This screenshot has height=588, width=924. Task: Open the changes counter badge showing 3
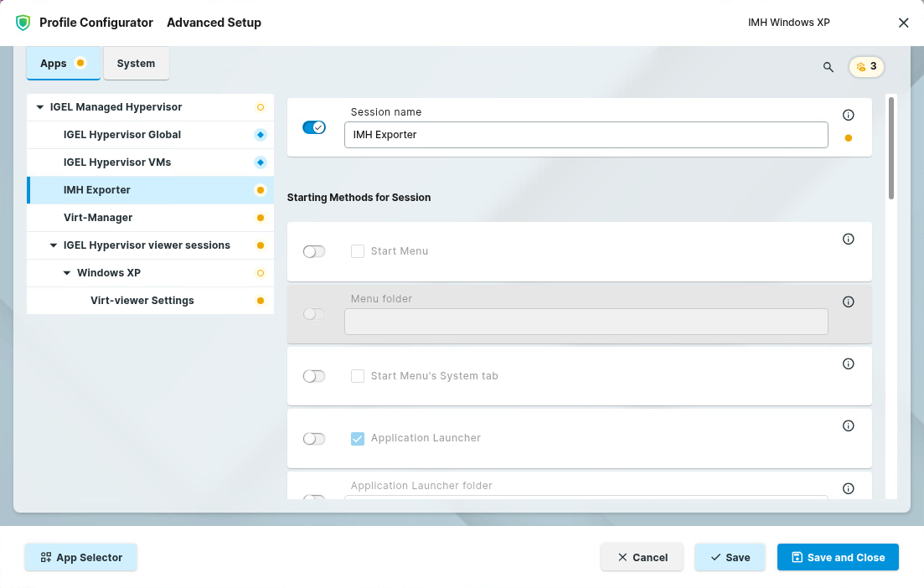coord(866,67)
